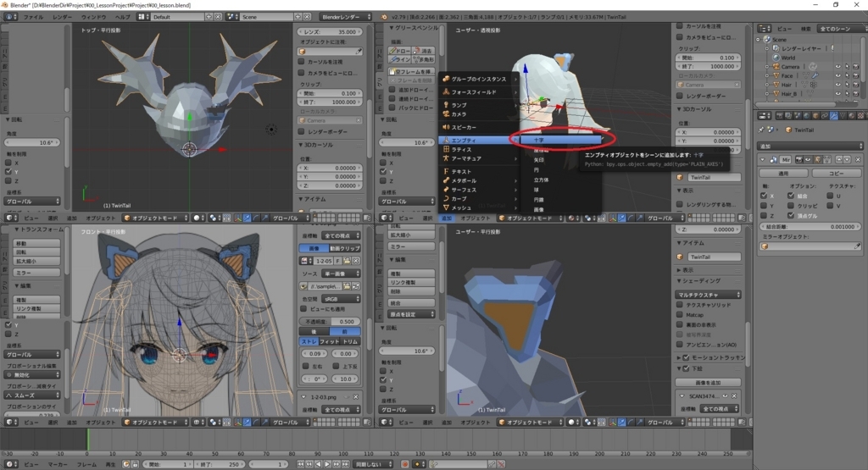Click 消去 grease pencil erase tool
868x470 pixels.
424,51
